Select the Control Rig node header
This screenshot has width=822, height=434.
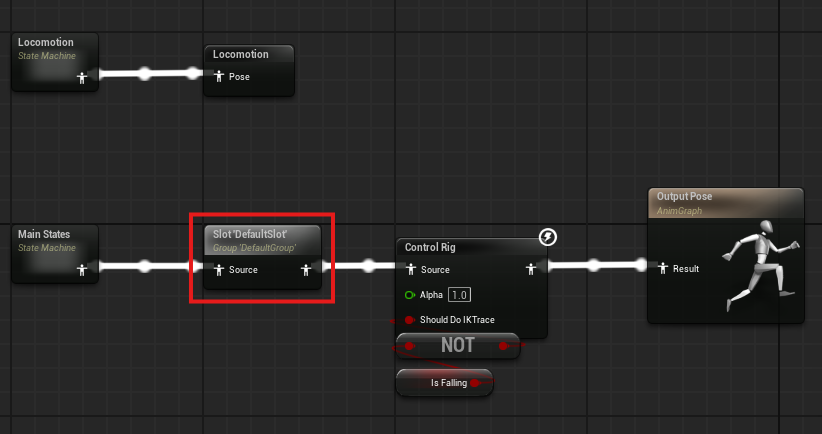430,247
